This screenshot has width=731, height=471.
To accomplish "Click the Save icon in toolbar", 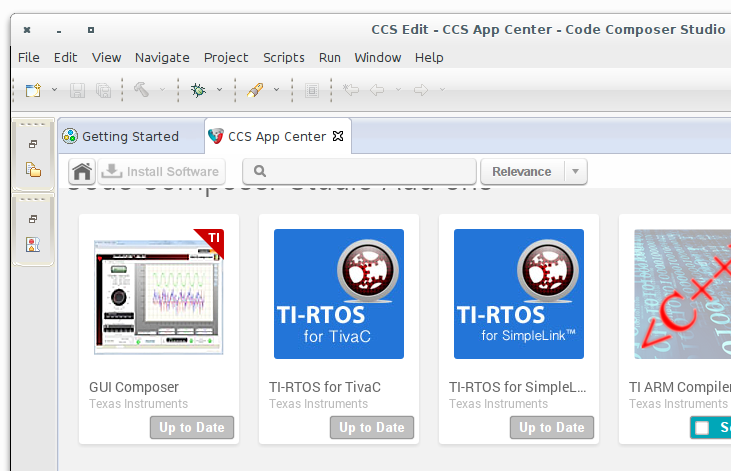I will click(x=77, y=90).
